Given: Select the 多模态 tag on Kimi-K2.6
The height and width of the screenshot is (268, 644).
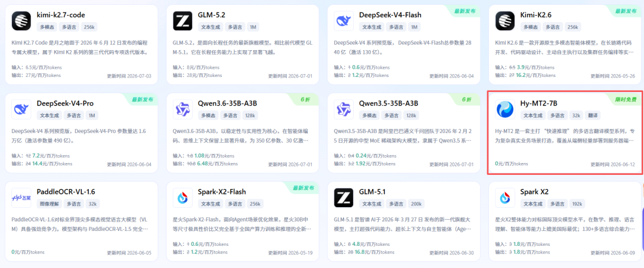Looking at the screenshot, I should 530,27.
